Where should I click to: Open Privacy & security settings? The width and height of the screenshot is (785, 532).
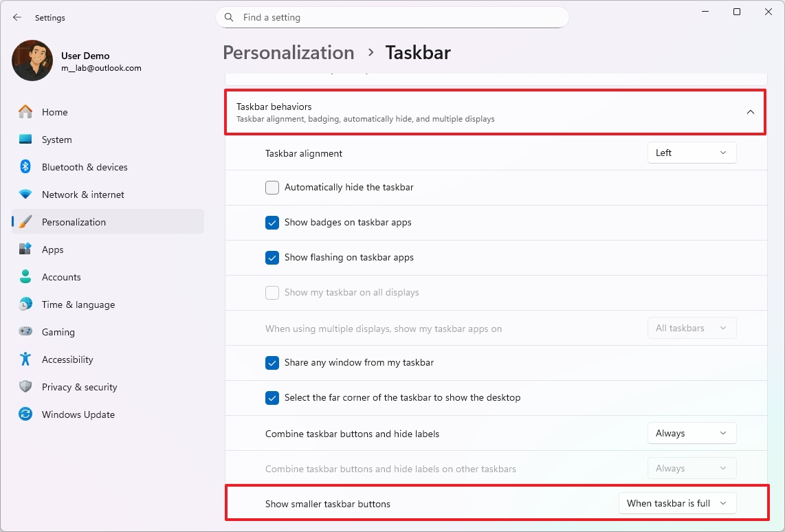[25, 386]
